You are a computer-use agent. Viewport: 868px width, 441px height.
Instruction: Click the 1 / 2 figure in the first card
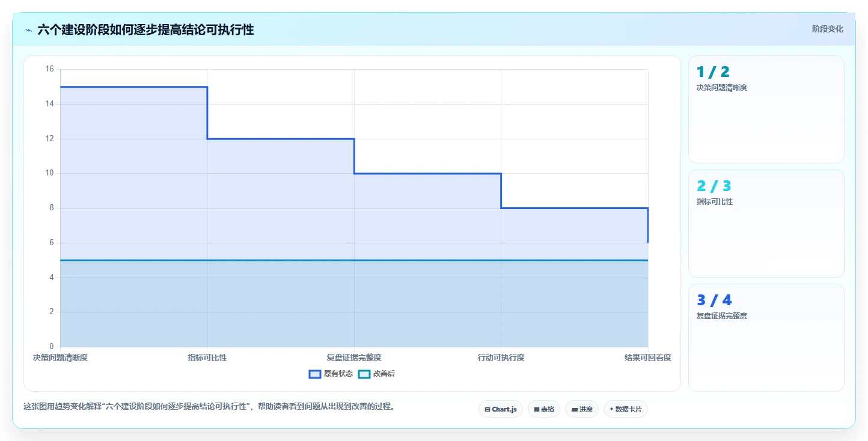[x=713, y=72]
